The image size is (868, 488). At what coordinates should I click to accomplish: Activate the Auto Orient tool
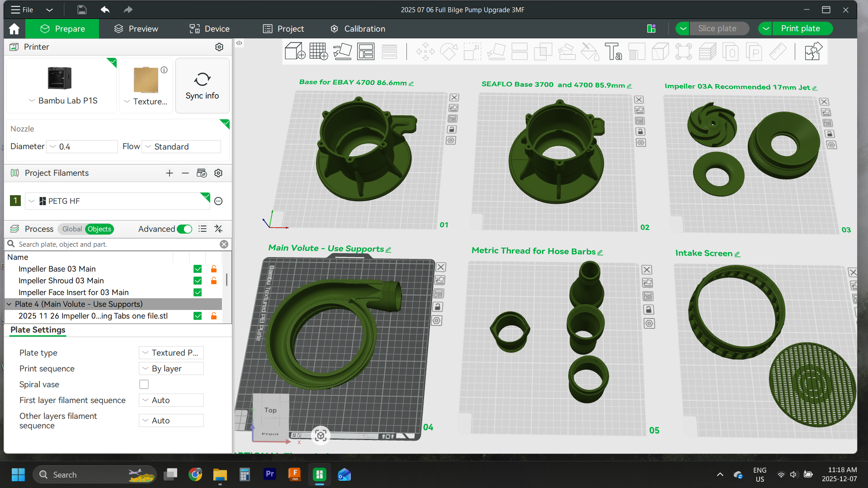tap(343, 52)
